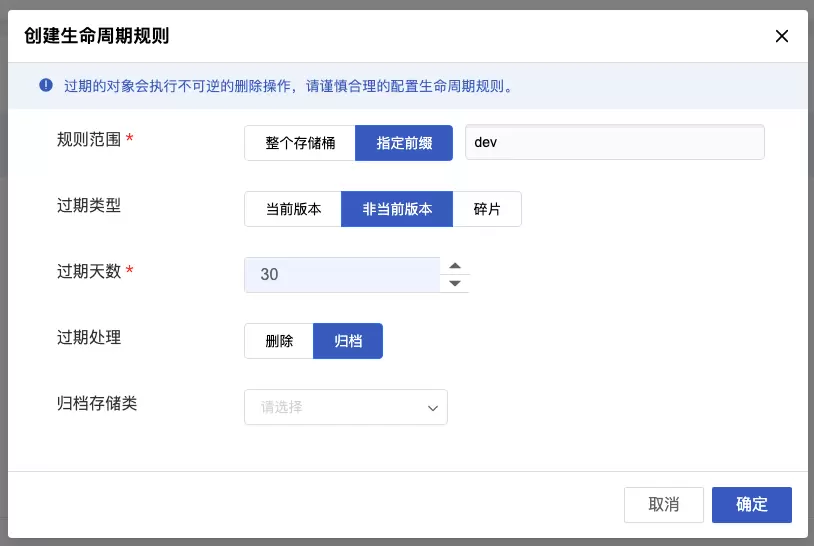Image resolution: width=814 pixels, height=546 pixels.
Task: Confirm the rule with 确定 button
Action: click(x=751, y=505)
